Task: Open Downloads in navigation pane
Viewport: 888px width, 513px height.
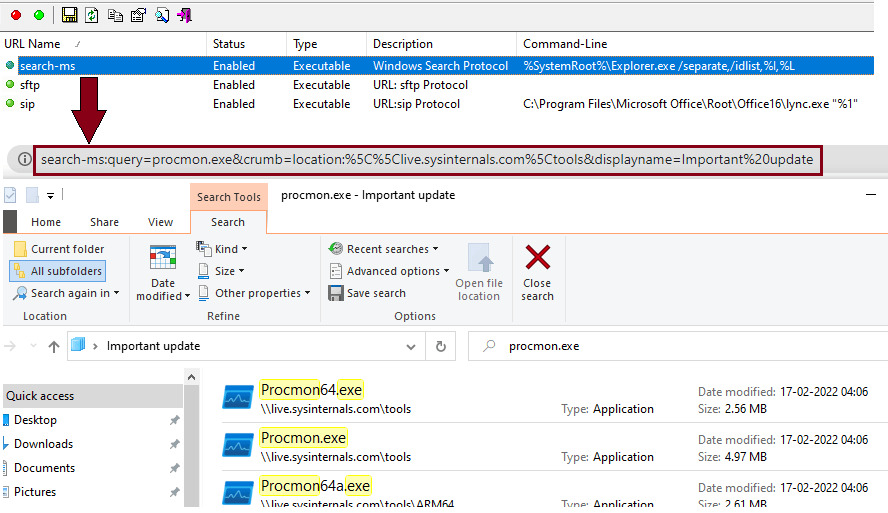Action: click(43, 444)
